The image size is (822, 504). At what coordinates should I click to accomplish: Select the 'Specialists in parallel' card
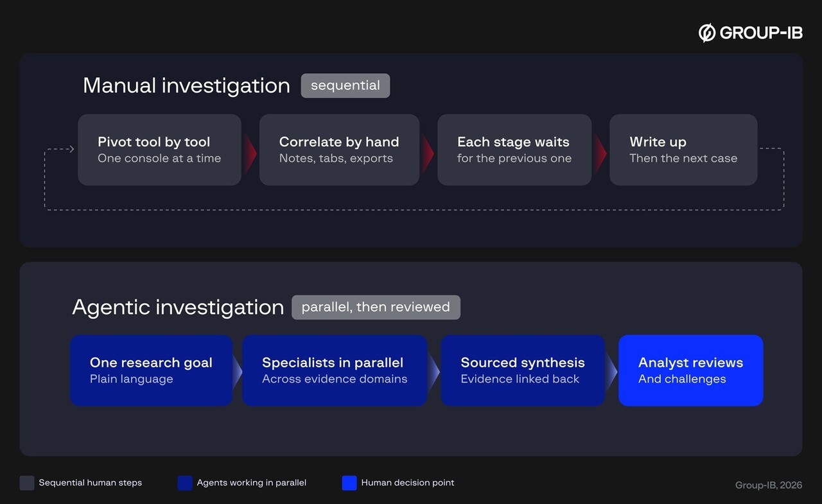coord(335,370)
